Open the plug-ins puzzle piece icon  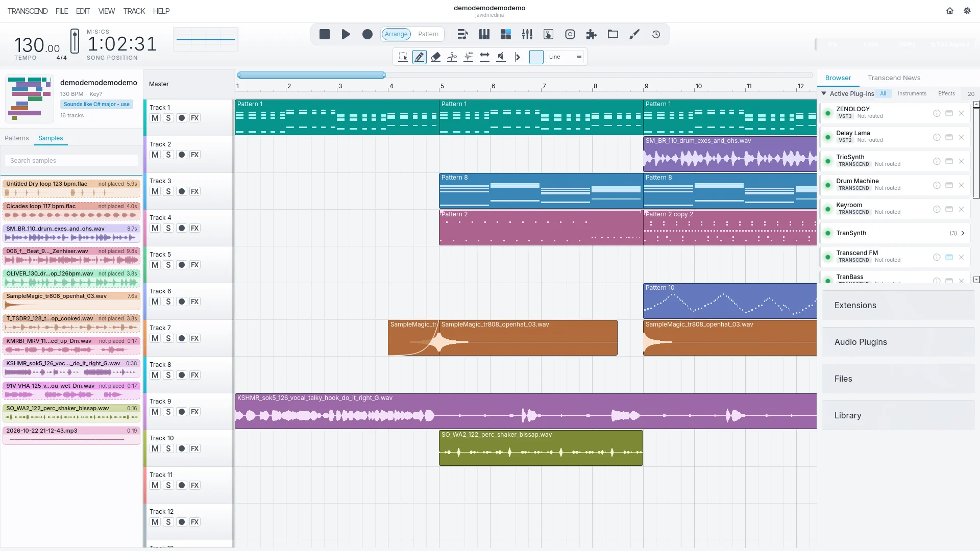tap(592, 34)
